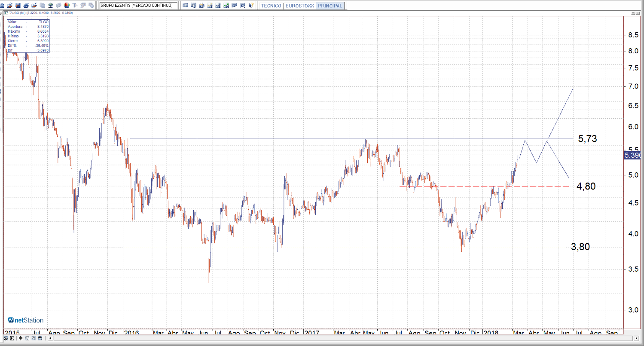The height and width of the screenshot is (346, 644).
Task: Open a file with the folder icon
Action: click(10, 6)
